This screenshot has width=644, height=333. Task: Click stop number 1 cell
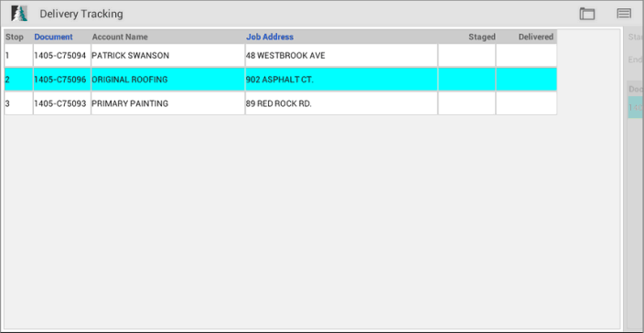tap(18, 56)
